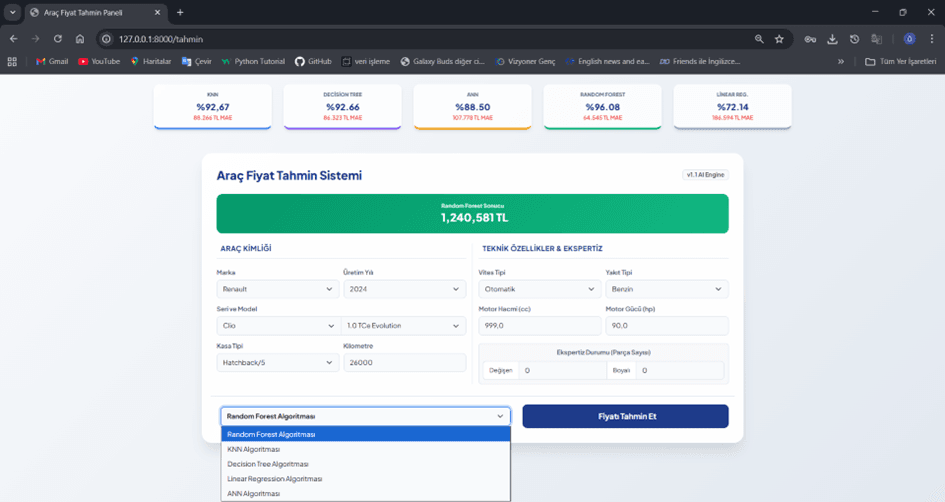
Task: Open the GitHub bookmark
Action: pyautogui.click(x=313, y=61)
